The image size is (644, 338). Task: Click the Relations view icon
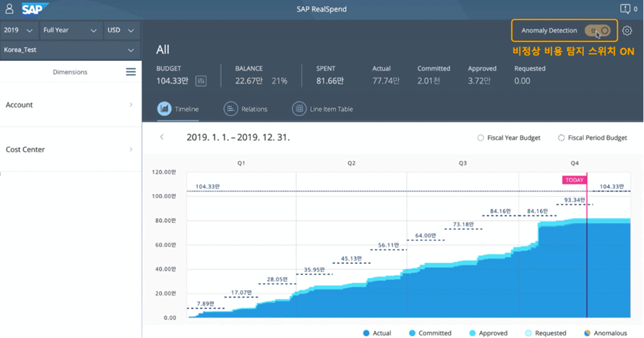[230, 109]
